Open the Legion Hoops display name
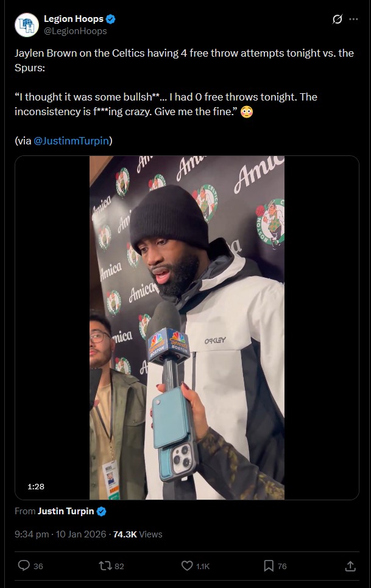The width and height of the screenshot is (371, 588). click(x=74, y=19)
